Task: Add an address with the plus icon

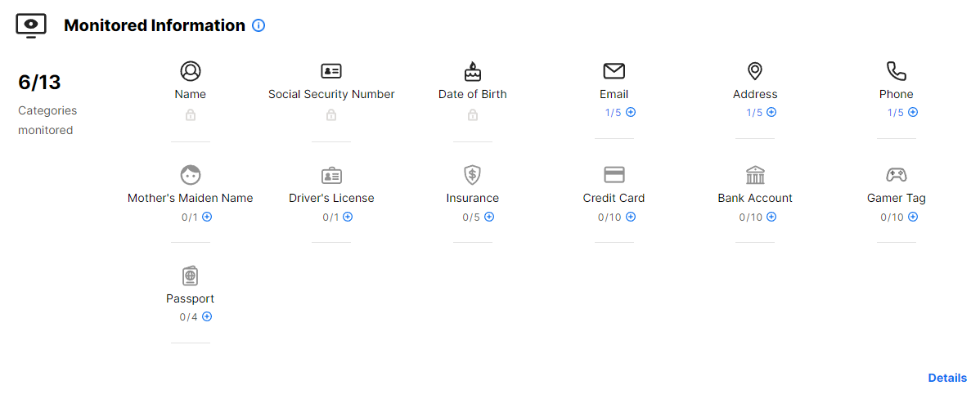Action: tap(771, 112)
